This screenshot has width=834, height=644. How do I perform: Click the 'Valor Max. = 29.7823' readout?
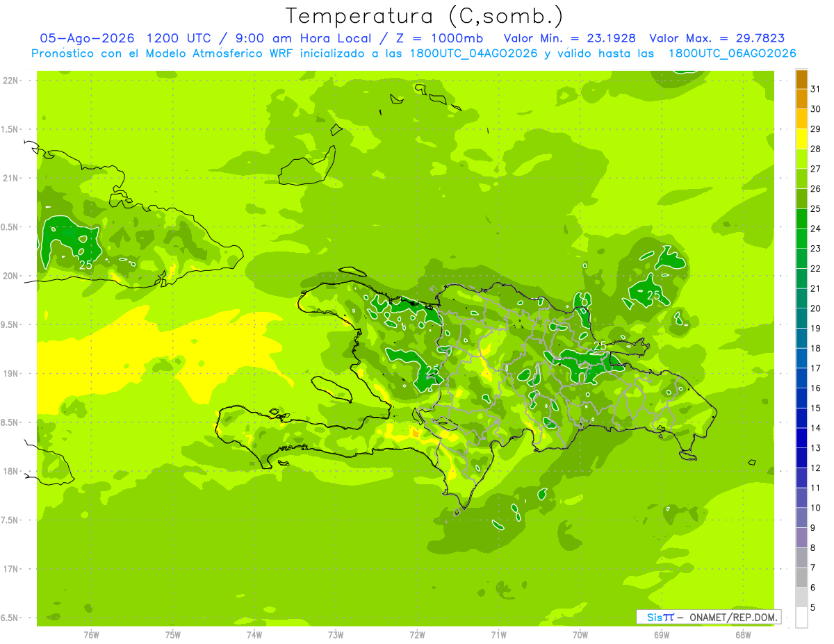(x=717, y=39)
